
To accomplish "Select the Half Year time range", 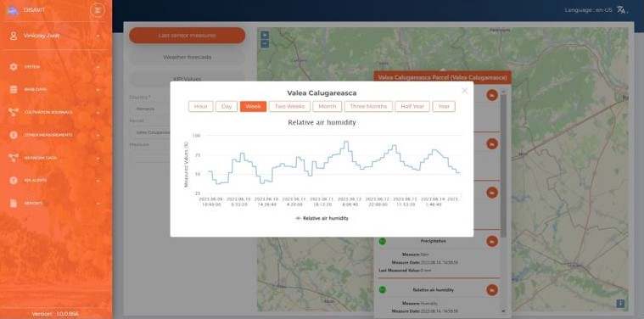I will [x=412, y=106].
